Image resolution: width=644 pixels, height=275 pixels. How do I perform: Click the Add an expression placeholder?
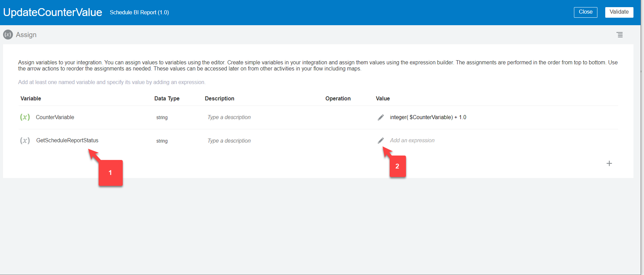412,141
